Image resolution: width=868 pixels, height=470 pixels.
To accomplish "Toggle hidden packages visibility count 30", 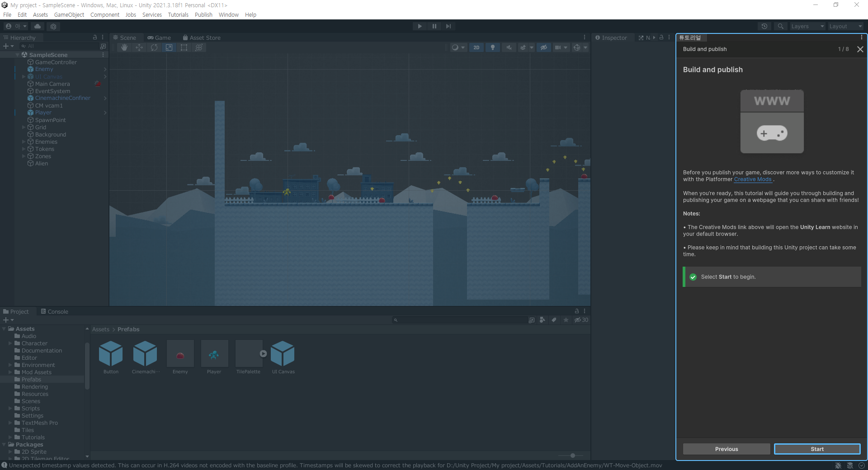I will click(x=581, y=320).
